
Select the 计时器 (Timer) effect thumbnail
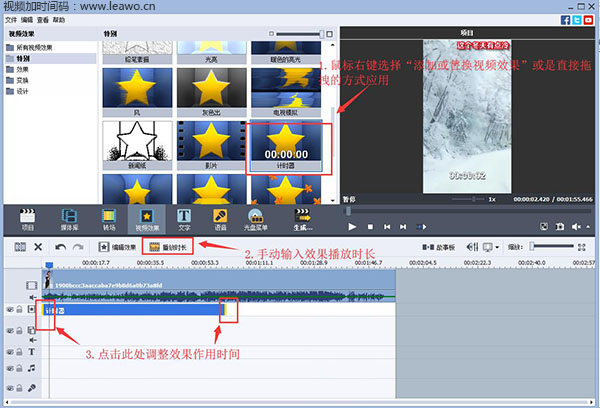[286, 147]
